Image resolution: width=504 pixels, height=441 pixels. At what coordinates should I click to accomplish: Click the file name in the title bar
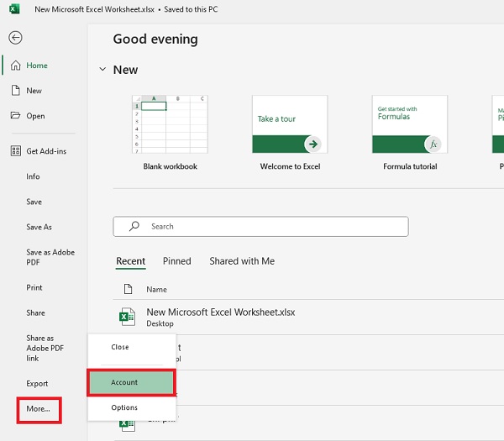point(94,9)
